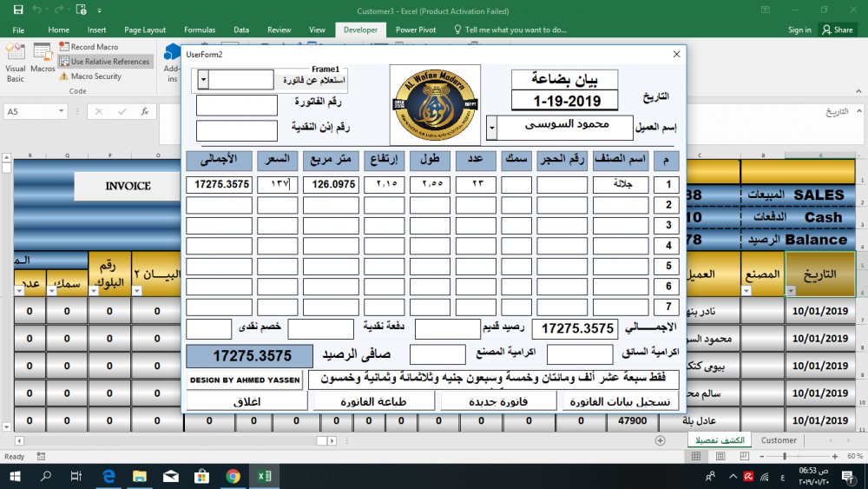Select the الكشف تفصيلا sheet tab

point(720,440)
